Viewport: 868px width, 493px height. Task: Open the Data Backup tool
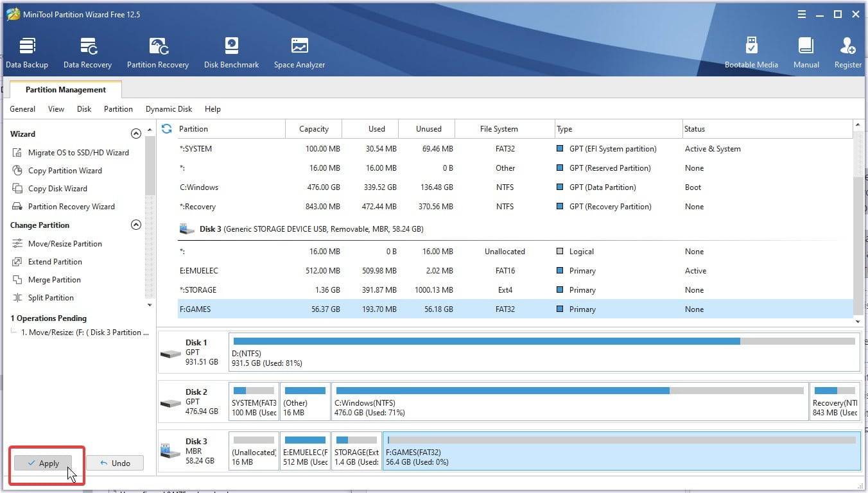click(x=27, y=51)
